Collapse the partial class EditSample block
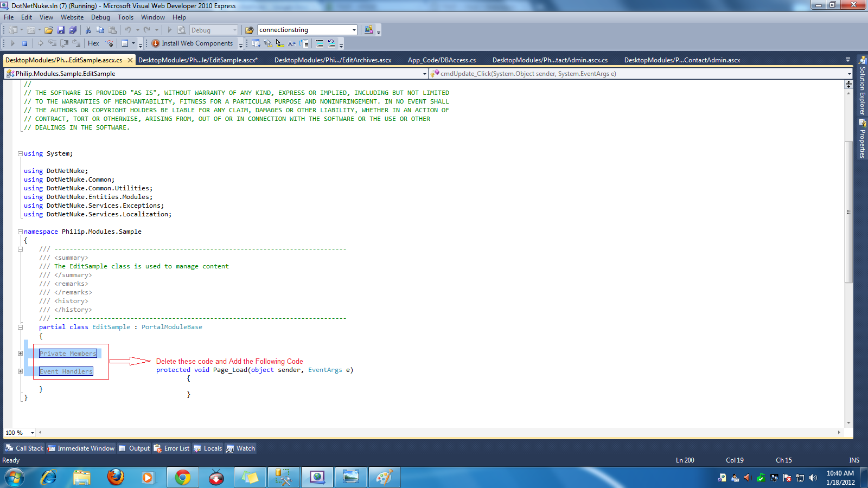 pos(20,327)
